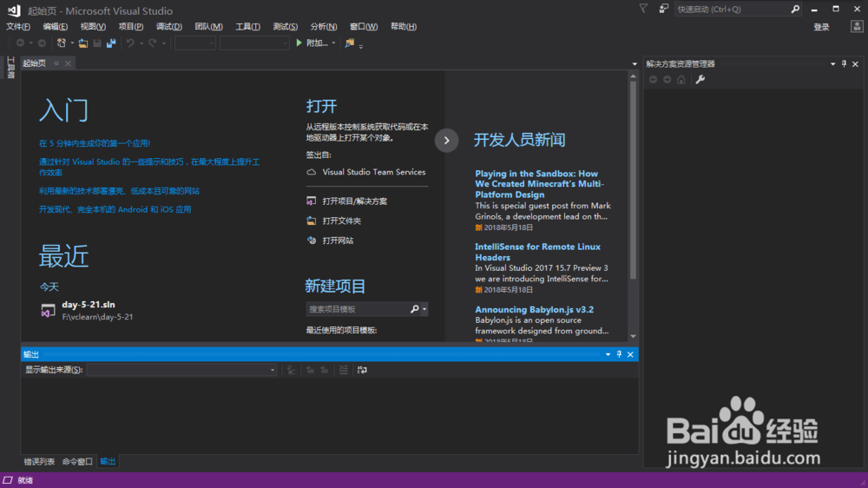This screenshot has height=488, width=868.
Task: Click the save all toolbar icon
Action: [x=111, y=43]
